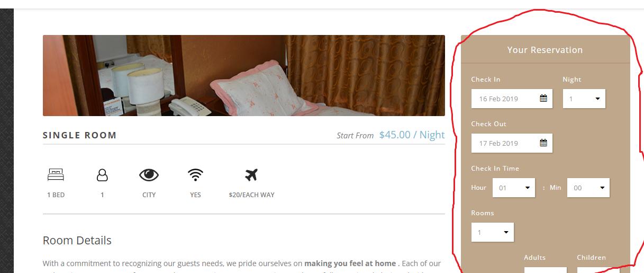The height and width of the screenshot is (273, 644).
Task: Click the $20/EACH WAY label
Action: [x=251, y=195]
